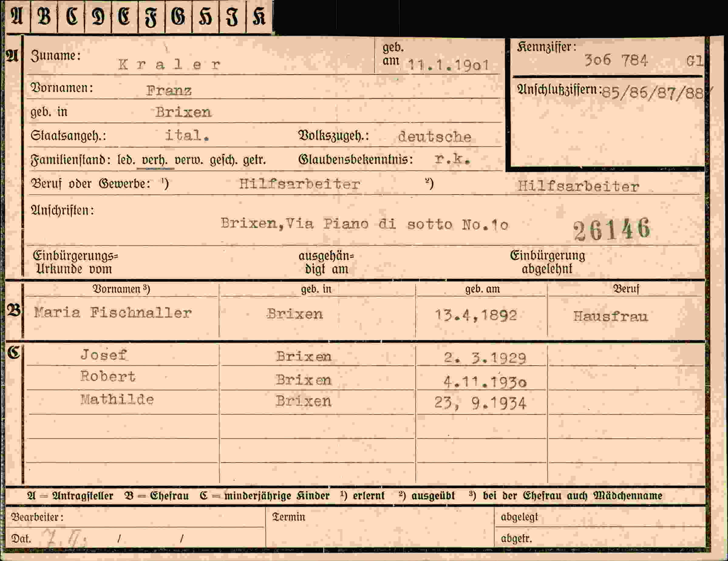Click the 'Einbürgerungs-Urkunde vom' label

click(x=75, y=262)
